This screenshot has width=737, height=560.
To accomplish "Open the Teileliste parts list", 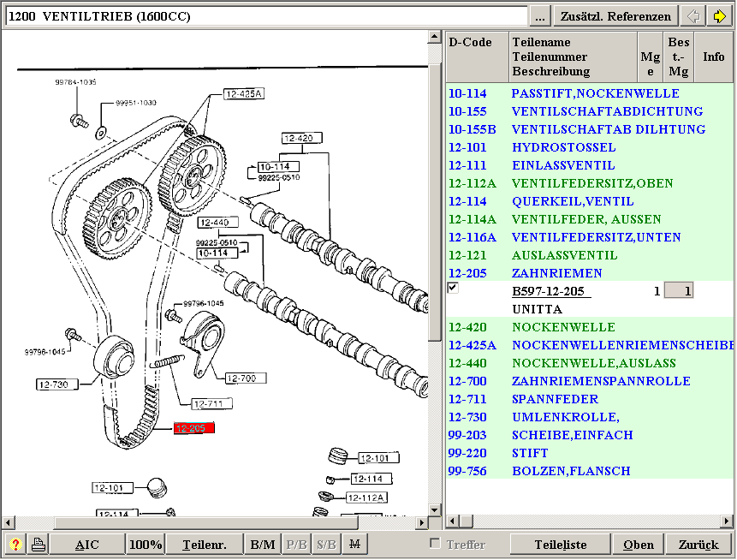I will (561, 545).
